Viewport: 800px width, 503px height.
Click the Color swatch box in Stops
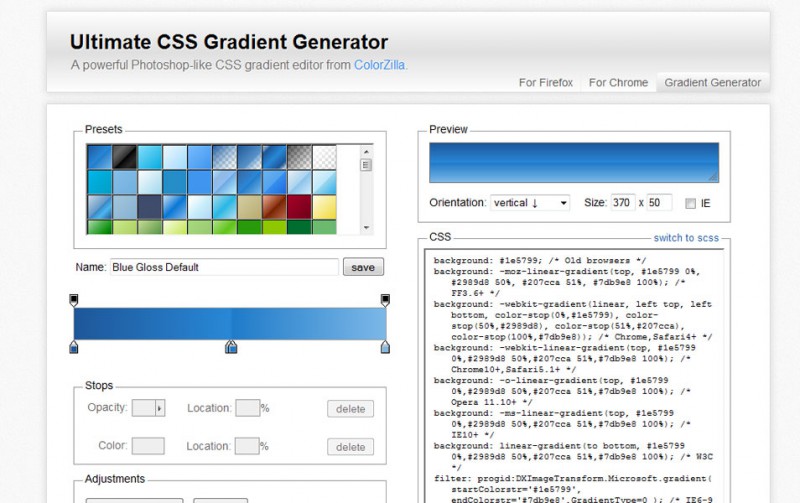pyautogui.click(x=148, y=446)
